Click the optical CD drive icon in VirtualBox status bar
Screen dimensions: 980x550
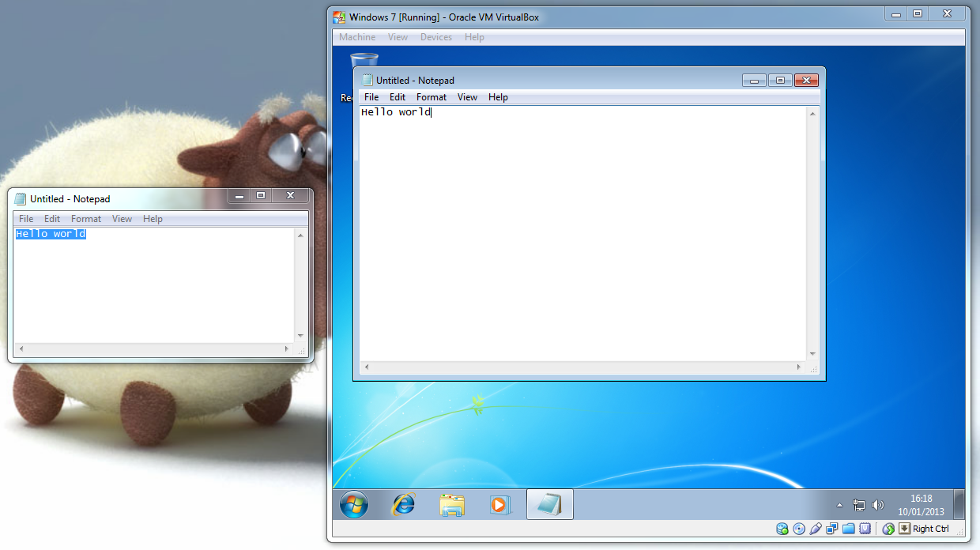(799, 529)
